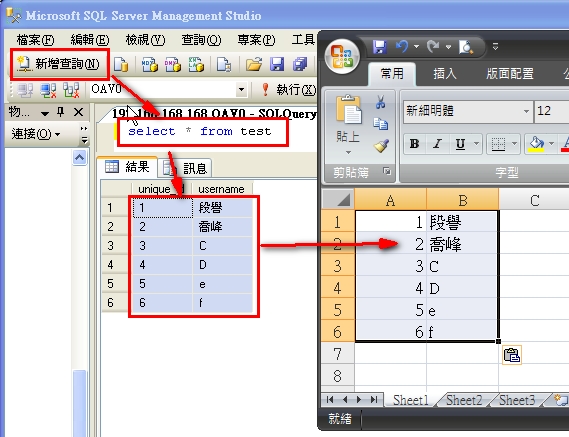Switch to the 結果 (Results) tab
This screenshot has width=569, height=437.
127,167
